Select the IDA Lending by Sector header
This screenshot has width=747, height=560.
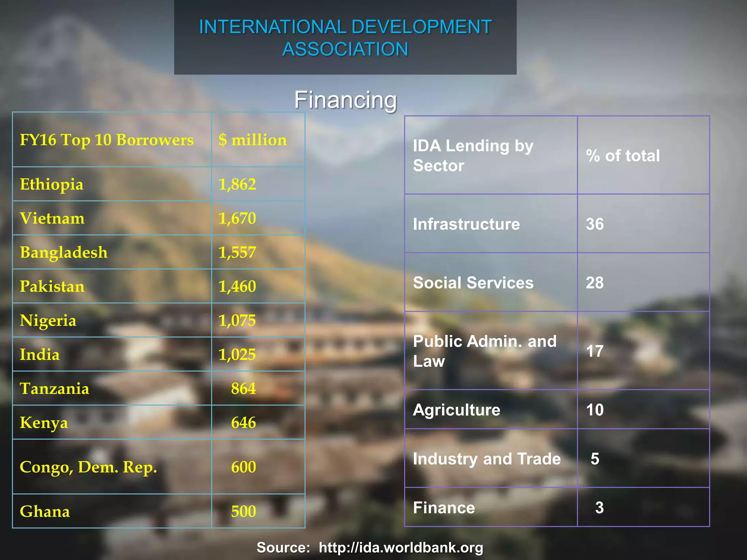click(473, 155)
